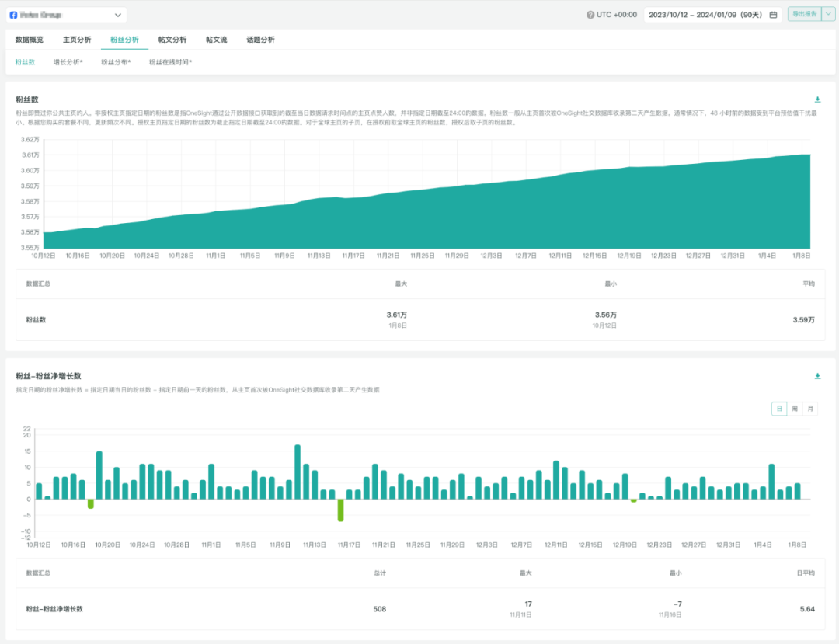
Task: Click the UTC +00:00 timezone label
Action: click(x=616, y=15)
